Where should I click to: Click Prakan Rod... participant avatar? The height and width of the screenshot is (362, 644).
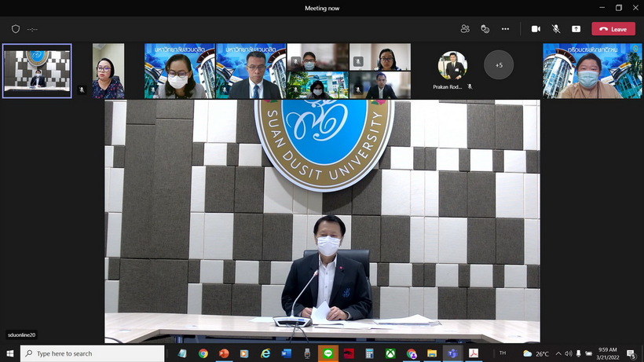[x=452, y=65]
